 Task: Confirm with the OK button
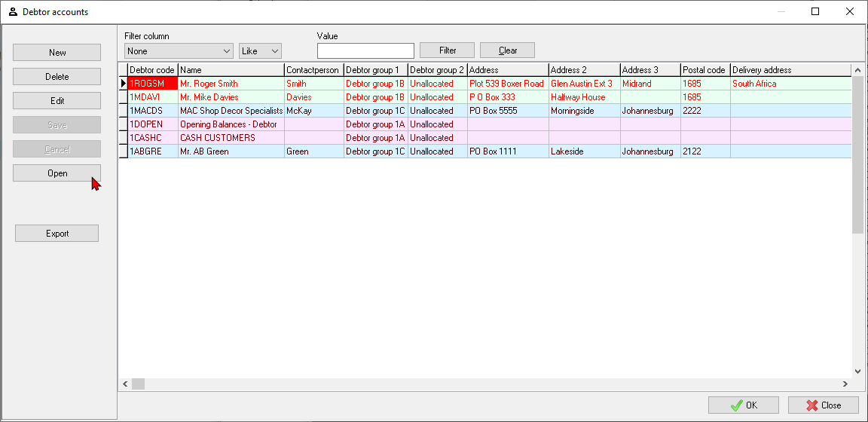coord(744,405)
